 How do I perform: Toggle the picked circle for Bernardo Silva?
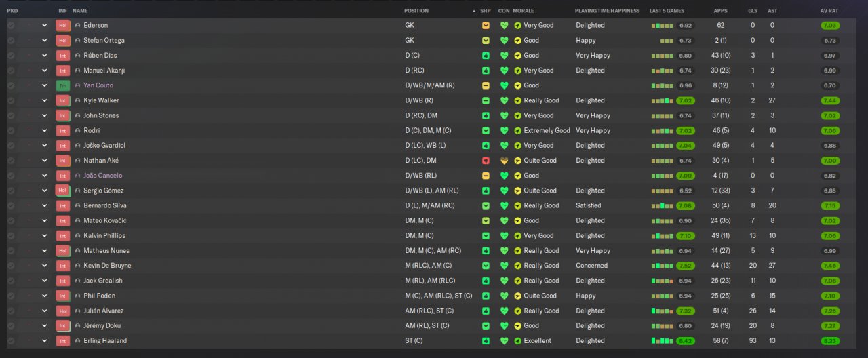11,205
